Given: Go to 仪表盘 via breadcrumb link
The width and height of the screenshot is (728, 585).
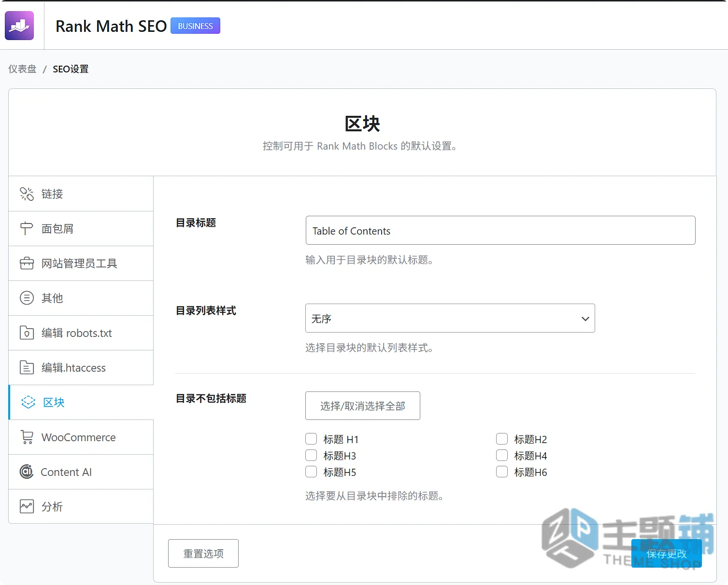Looking at the screenshot, I should (x=22, y=69).
